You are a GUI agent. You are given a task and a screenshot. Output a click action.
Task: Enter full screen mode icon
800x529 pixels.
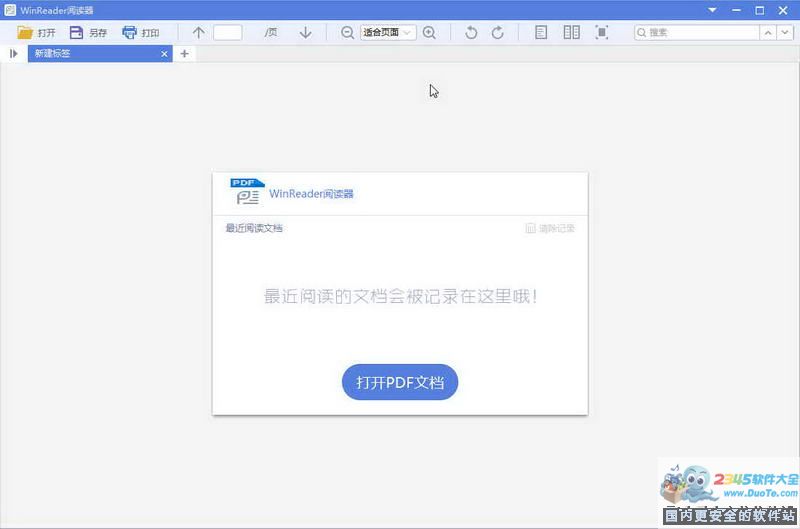tap(602, 33)
